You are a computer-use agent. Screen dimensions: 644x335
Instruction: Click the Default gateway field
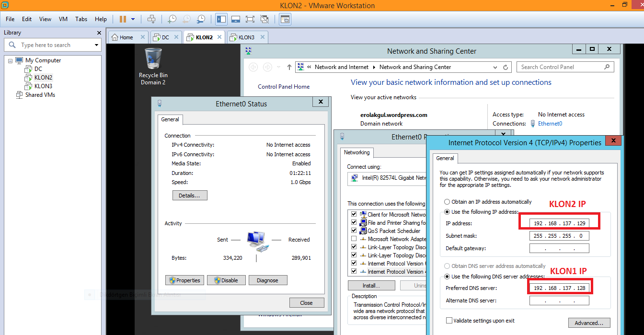coord(559,248)
